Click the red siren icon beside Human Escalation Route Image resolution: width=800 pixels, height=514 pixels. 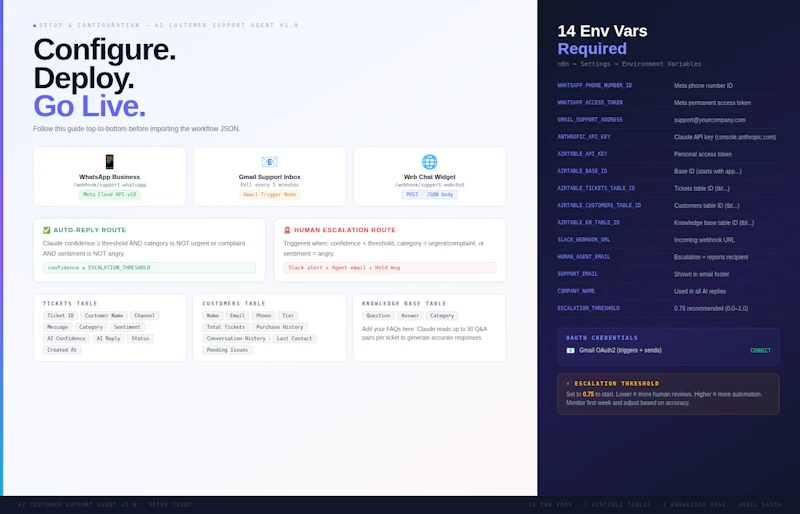(287, 230)
